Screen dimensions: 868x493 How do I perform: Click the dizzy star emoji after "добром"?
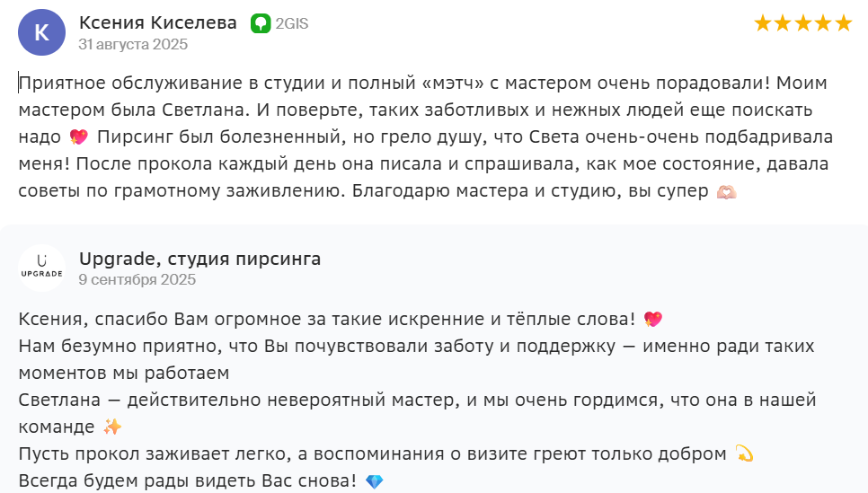(743, 453)
